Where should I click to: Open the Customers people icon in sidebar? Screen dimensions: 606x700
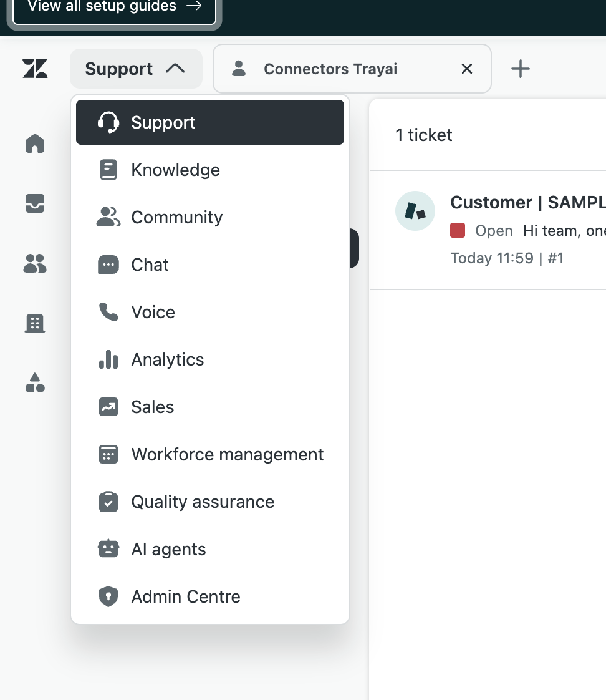point(35,263)
